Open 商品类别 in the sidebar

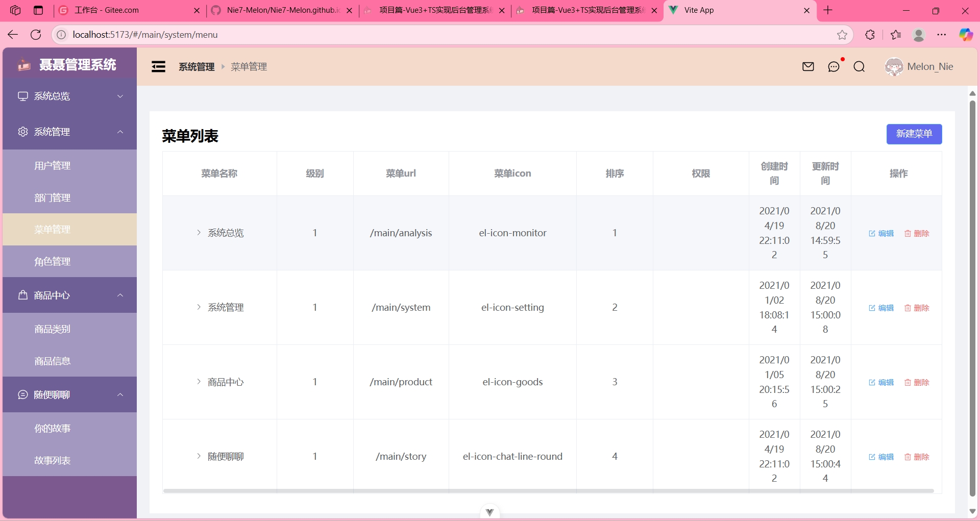pos(69,329)
